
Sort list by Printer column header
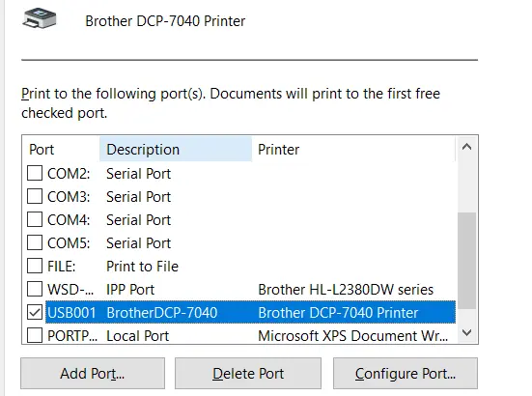pyautogui.click(x=352, y=150)
